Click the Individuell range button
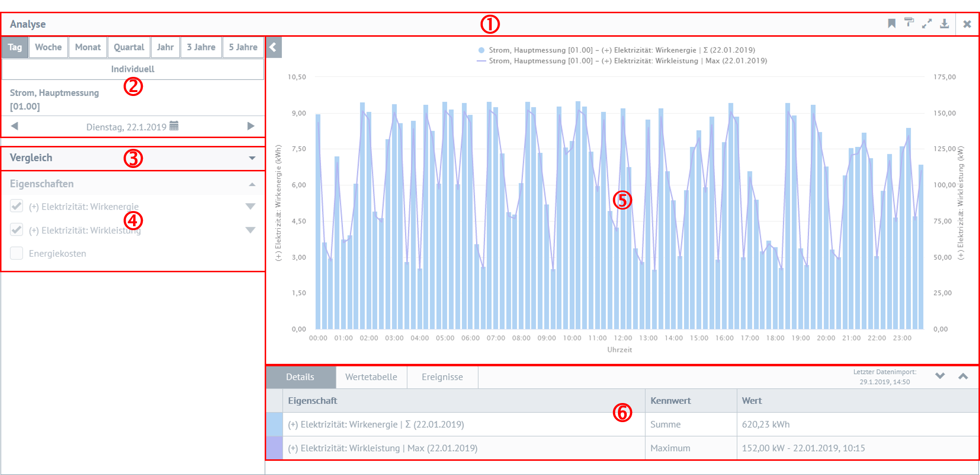The width and height of the screenshot is (980, 475). tap(133, 69)
